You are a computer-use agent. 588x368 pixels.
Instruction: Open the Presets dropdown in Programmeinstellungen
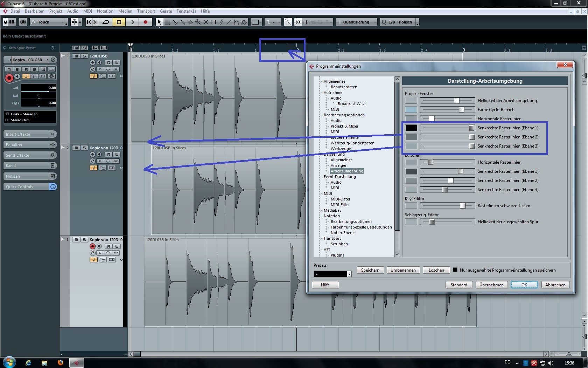[x=332, y=274]
